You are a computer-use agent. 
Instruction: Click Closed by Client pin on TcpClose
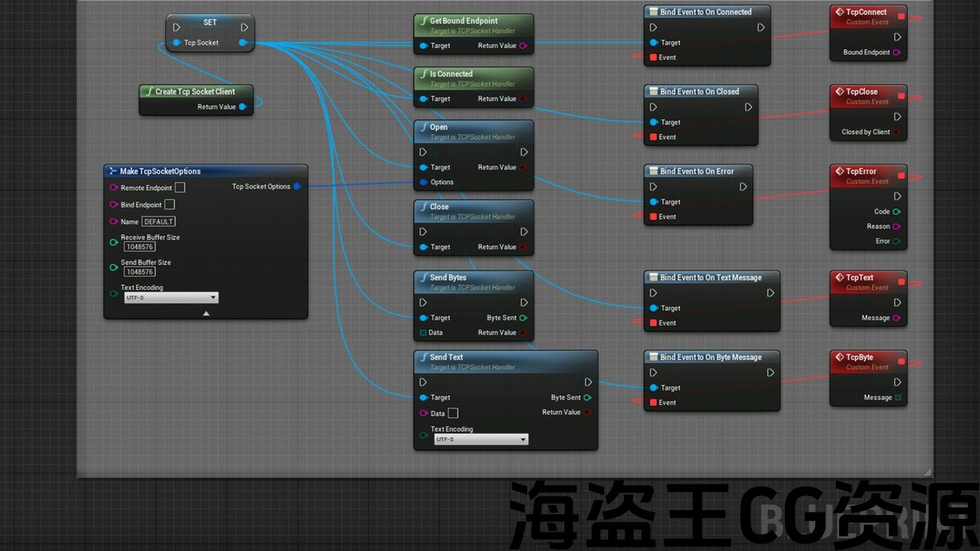tap(897, 132)
